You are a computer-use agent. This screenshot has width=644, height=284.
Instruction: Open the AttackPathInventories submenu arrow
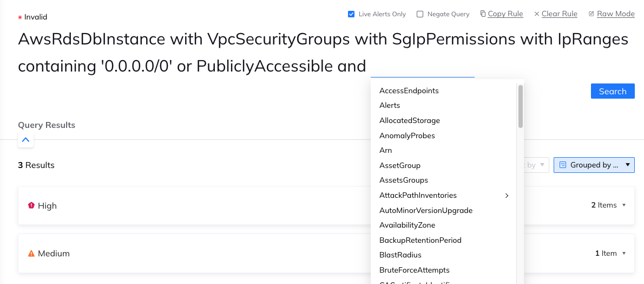(x=507, y=195)
